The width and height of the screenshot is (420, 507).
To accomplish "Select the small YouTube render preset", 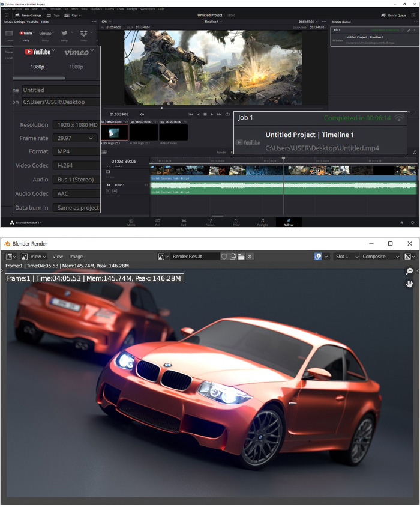I will (26, 33).
